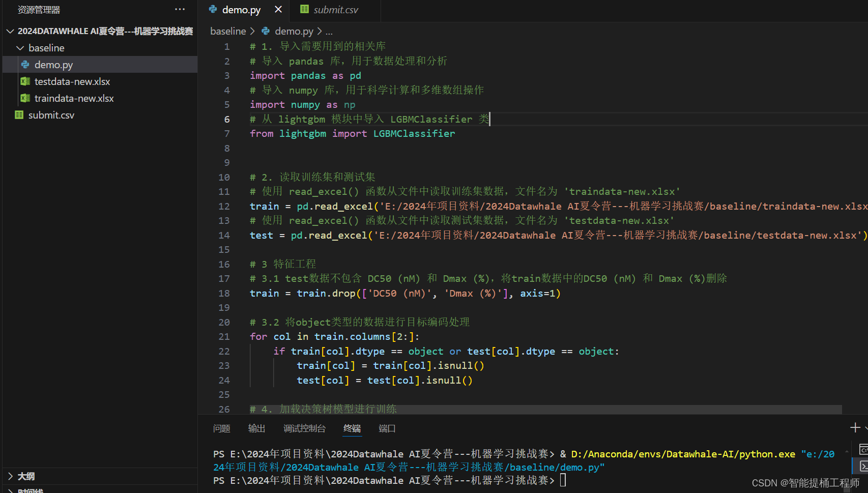Viewport: 868px width, 493px height.
Task: Click line number 6 in the gutter
Action: [227, 119]
